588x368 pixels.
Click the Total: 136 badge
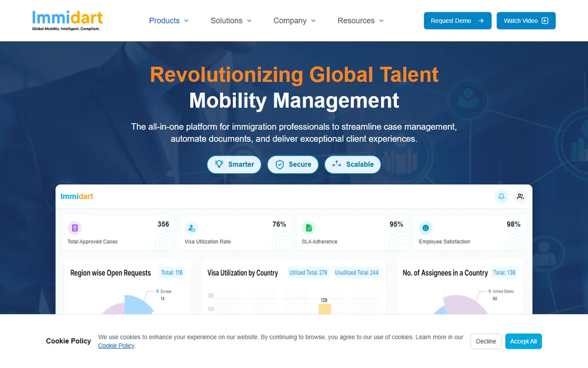[505, 273]
